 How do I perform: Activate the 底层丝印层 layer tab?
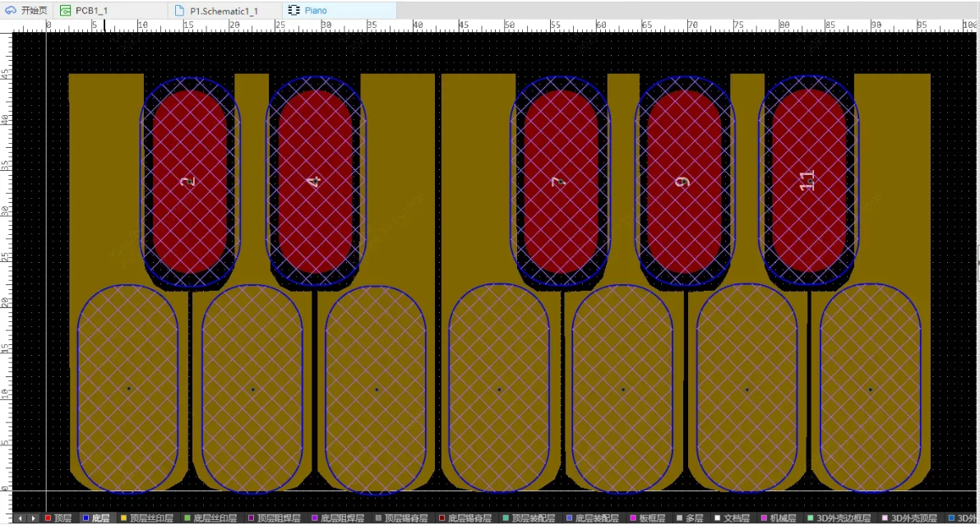tap(215, 518)
